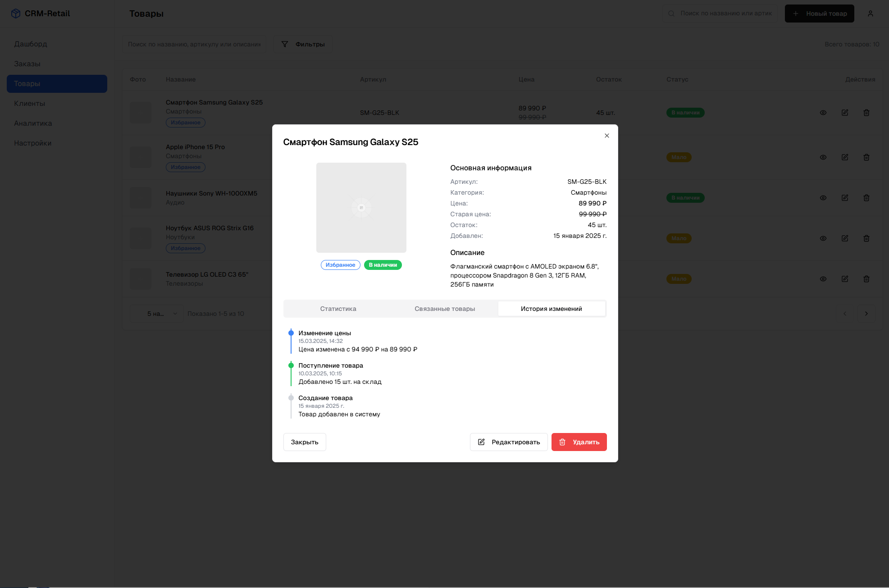Edit Apple iPhone 15 Pro pencil icon
The height and width of the screenshot is (588, 889).
pyautogui.click(x=844, y=157)
